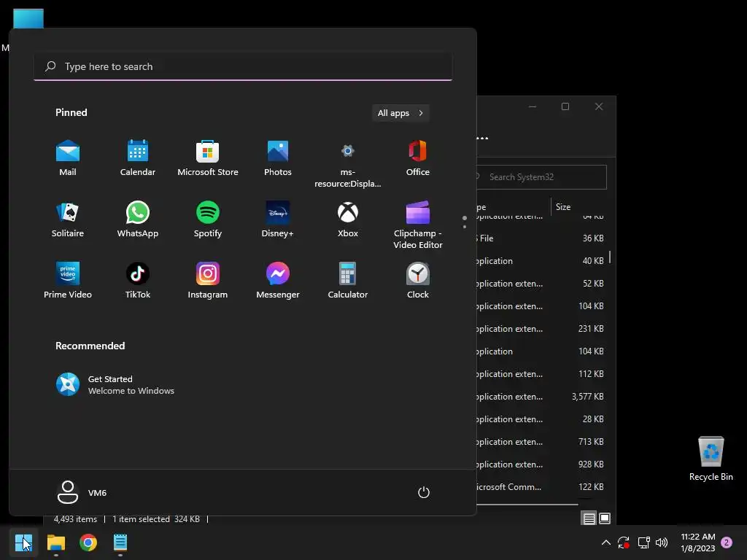Open the volume tray icon
This screenshot has height=560, width=747.
[662, 542]
